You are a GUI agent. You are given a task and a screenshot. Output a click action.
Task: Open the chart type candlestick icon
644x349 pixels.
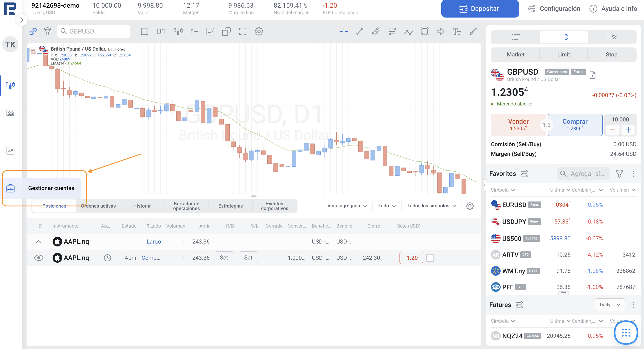click(x=178, y=31)
